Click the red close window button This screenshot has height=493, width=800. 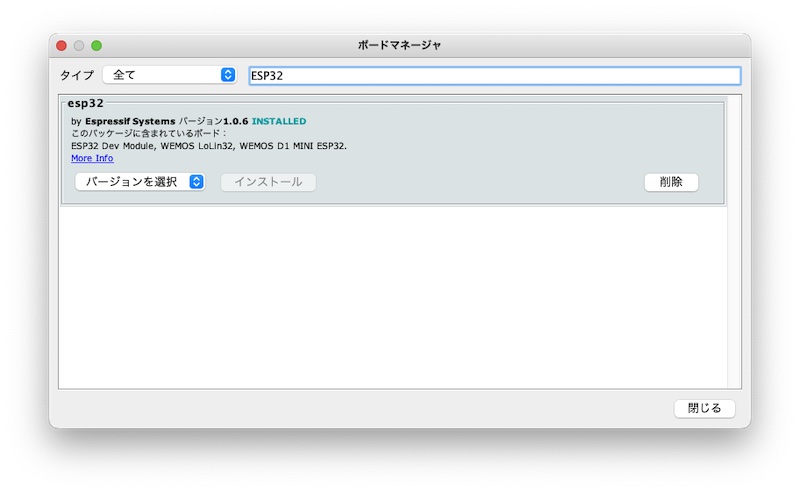coord(61,46)
